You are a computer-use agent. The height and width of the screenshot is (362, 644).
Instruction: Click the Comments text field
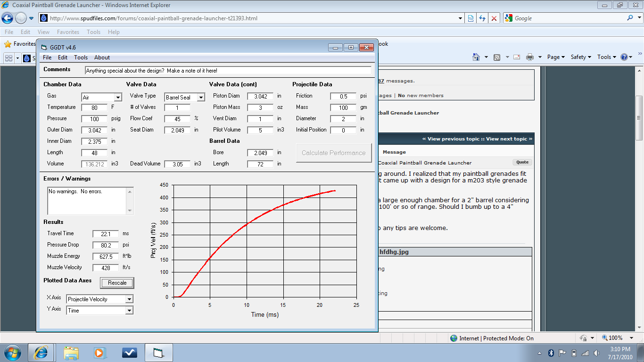pos(228,70)
